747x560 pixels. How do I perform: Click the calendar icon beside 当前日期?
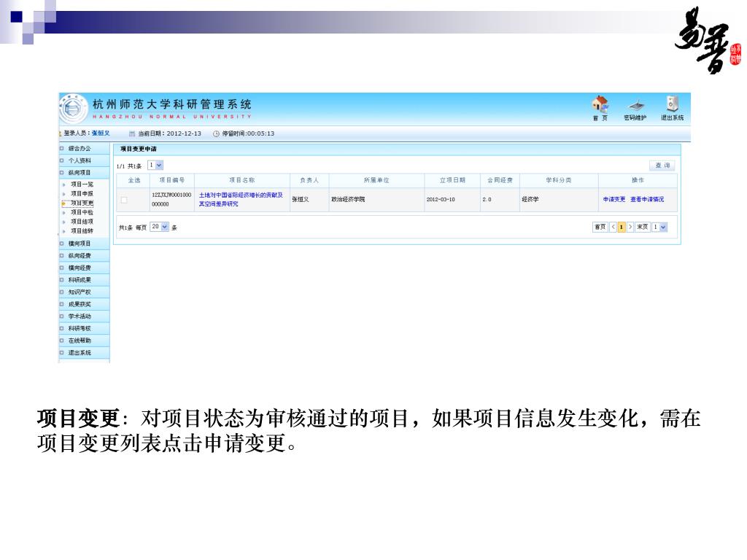pyautogui.click(x=133, y=134)
